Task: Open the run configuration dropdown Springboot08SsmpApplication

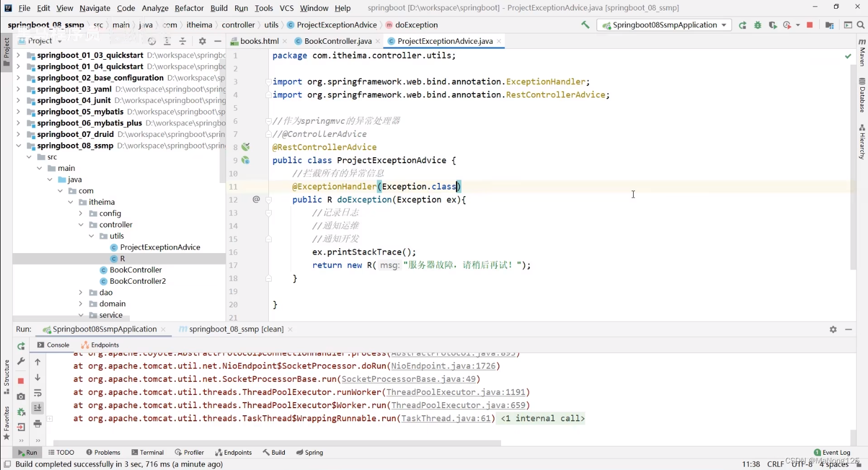Action: [x=664, y=25]
